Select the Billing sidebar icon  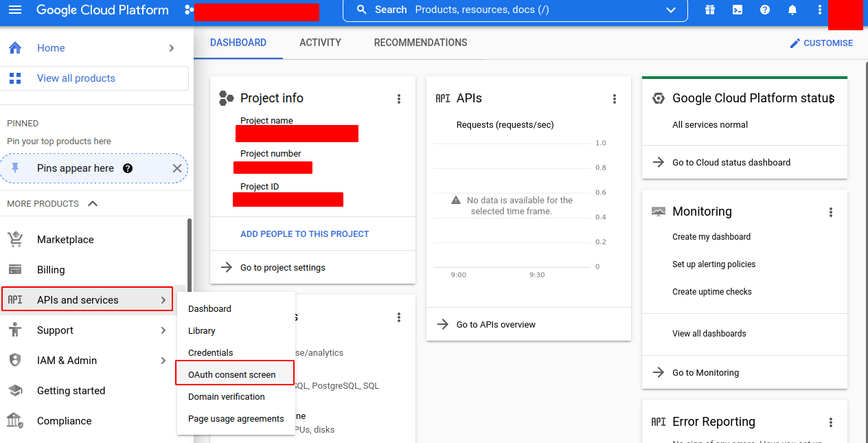(x=15, y=269)
